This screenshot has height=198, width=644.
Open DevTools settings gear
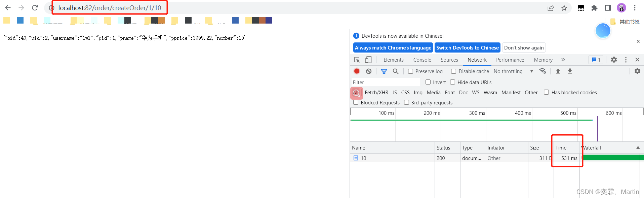614,60
